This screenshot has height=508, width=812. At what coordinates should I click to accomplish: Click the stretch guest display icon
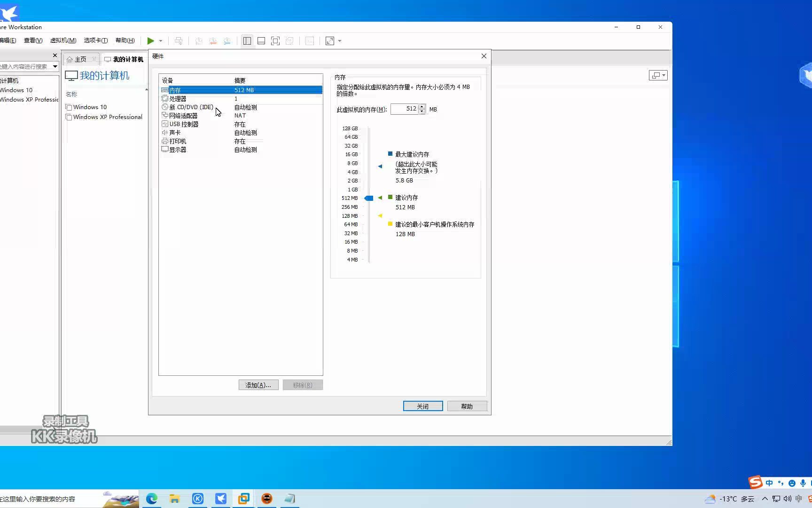[330, 41]
